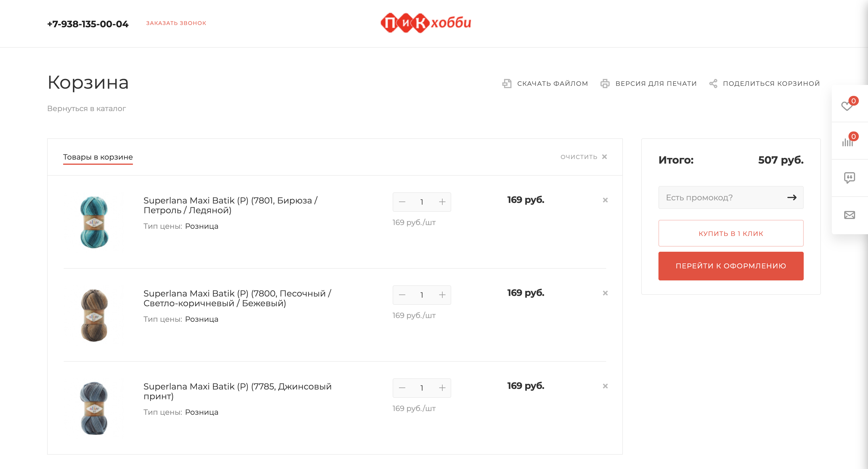Clear cart using the Очистить button
This screenshot has width=868, height=469.
pos(584,157)
